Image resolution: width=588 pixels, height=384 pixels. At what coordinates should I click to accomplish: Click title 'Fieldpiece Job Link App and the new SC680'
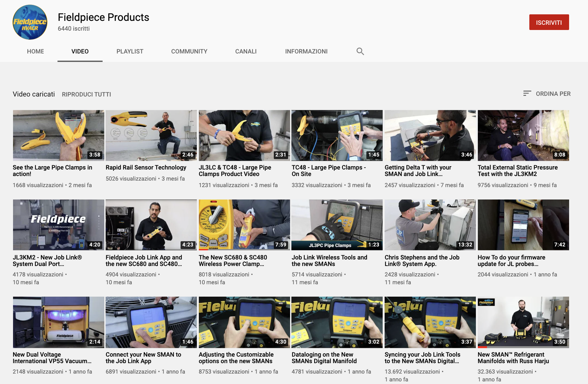click(144, 260)
